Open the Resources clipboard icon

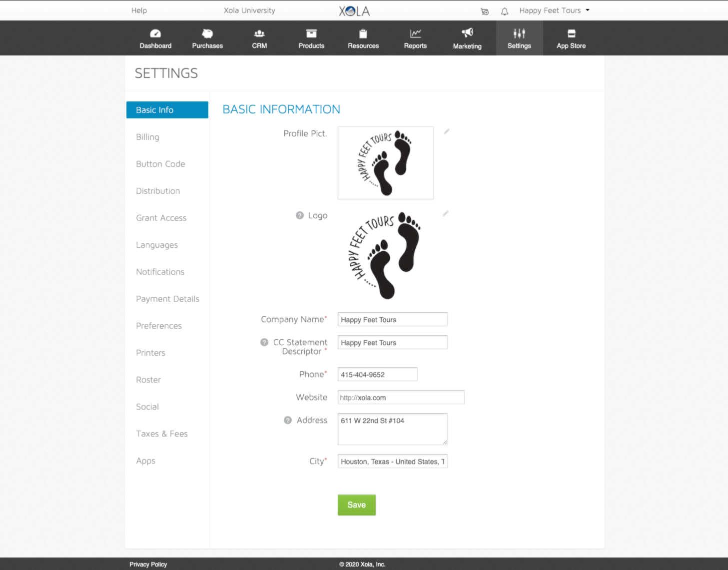pos(363,33)
